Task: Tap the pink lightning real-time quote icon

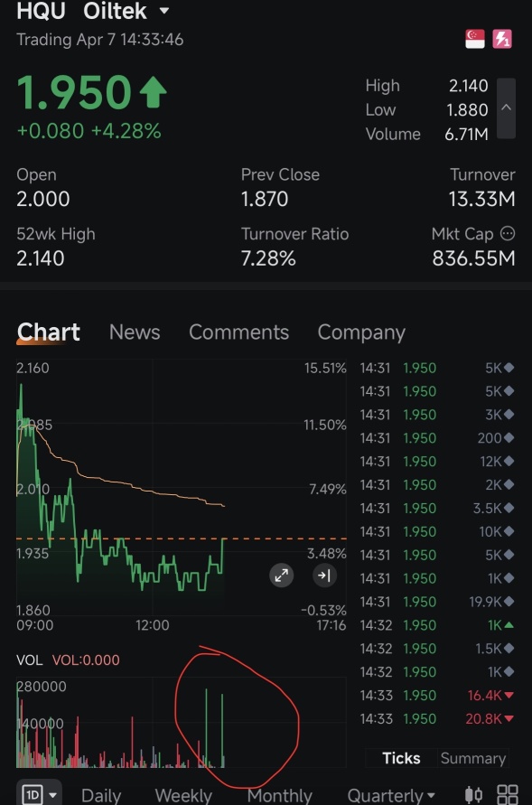Action: 501,39
